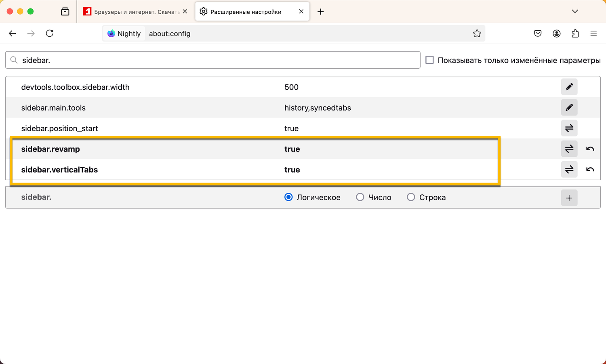This screenshot has height=364, width=606.
Task: Open the Extensions puzzle icon
Action: coord(575,34)
